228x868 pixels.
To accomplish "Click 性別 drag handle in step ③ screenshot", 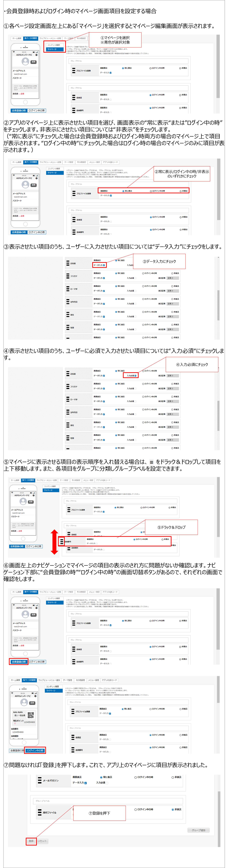I will [68, 327].
